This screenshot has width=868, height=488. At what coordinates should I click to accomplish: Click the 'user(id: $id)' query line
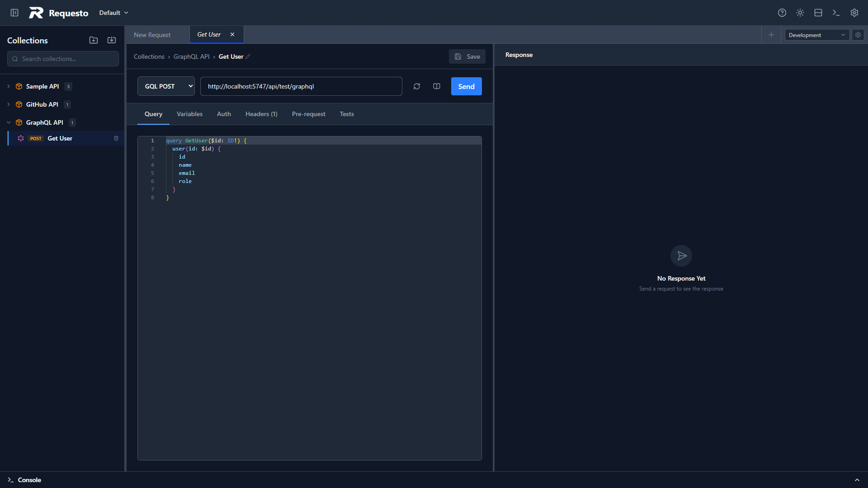pyautogui.click(x=196, y=149)
